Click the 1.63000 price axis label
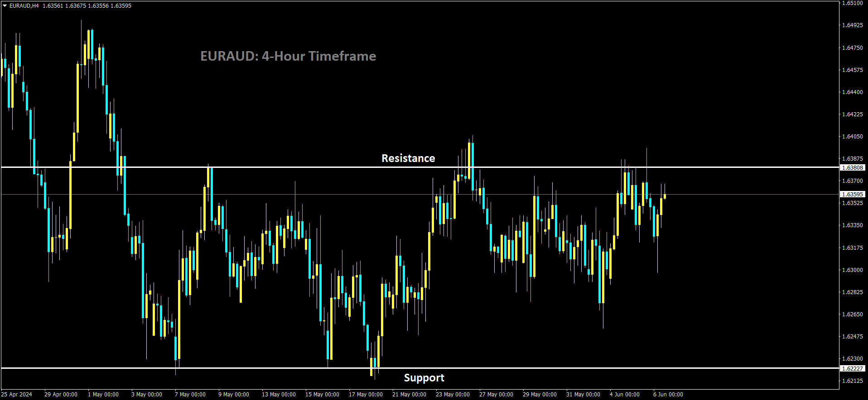The height and width of the screenshot is (400, 868). (x=853, y=270)
